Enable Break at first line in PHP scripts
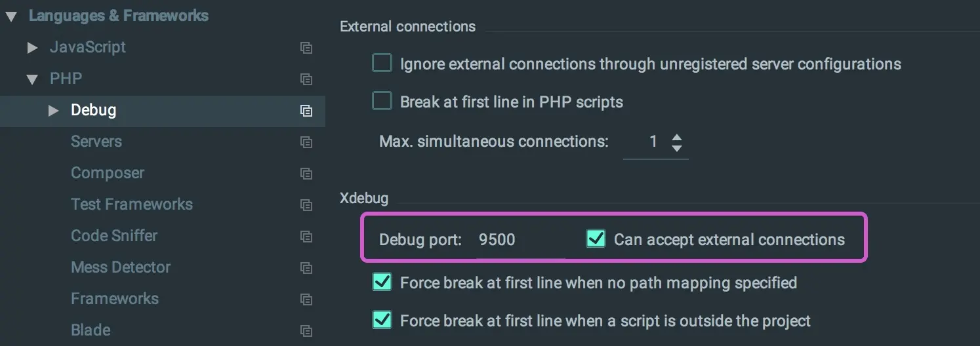The image size is (980, 346). pos(382,101)
